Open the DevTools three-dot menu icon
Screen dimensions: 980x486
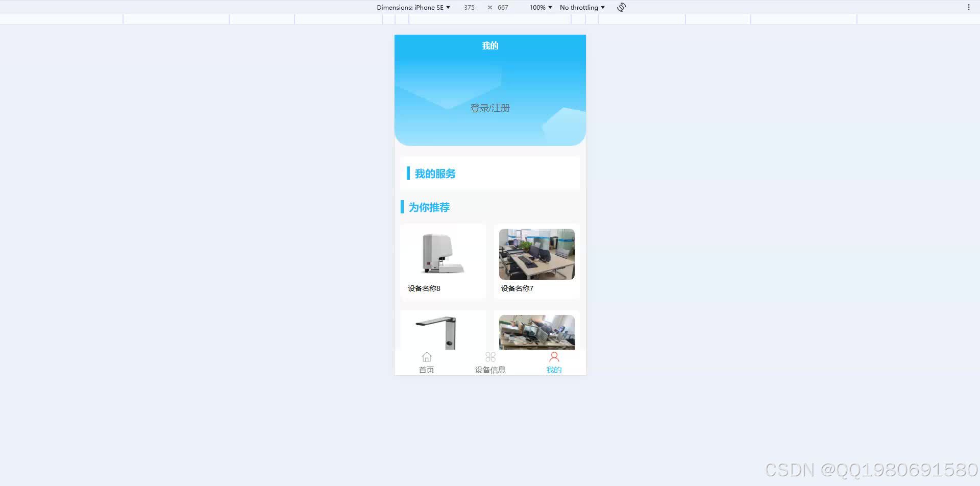[x=969, y=7]
